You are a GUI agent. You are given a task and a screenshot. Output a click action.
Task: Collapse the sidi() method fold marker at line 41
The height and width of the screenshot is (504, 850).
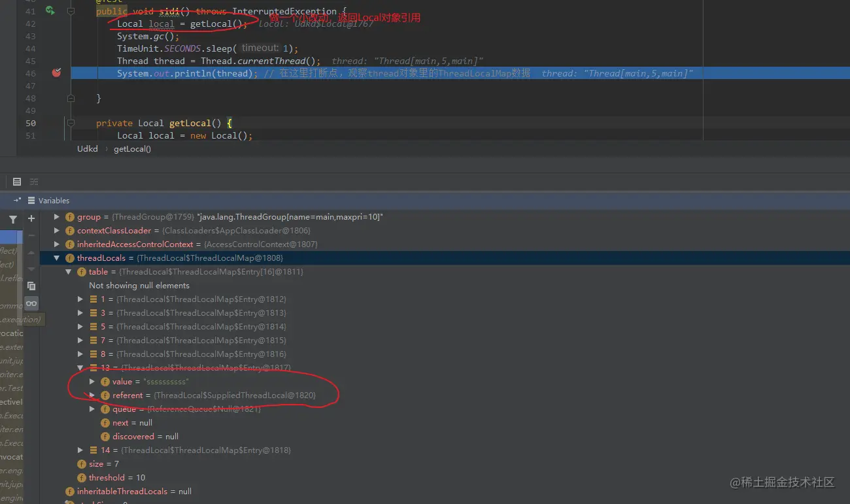(x=71, y=11)
